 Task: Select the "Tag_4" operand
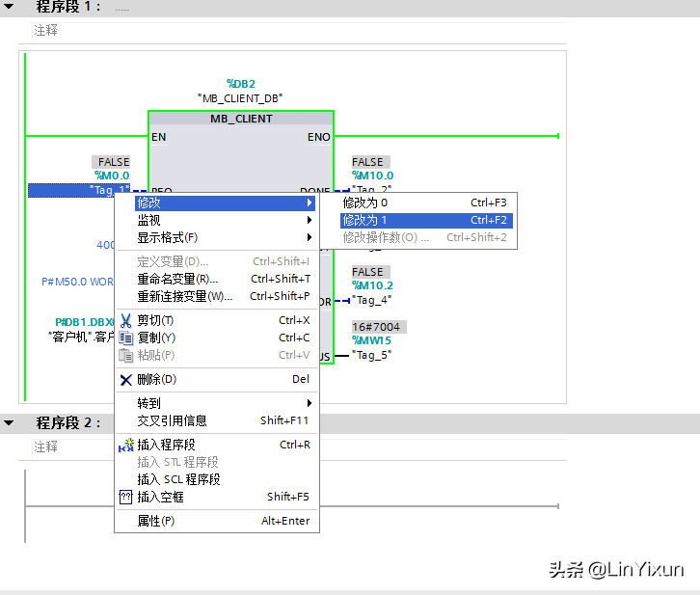(x=371, y=300)
